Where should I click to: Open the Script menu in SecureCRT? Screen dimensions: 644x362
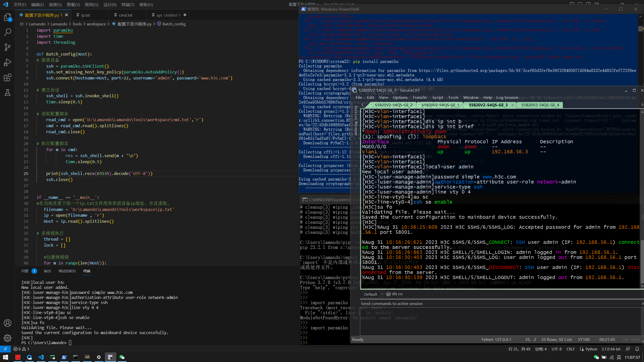click(x=437, y=98)
